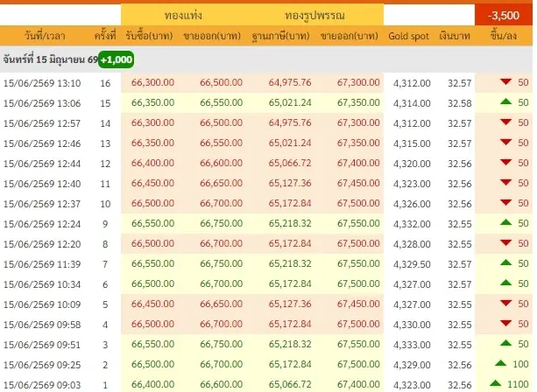This screenshot has width=537, height=392.
Task: Click timestamp 15/06/2569 12:24
Action: [x=42, y=224]
